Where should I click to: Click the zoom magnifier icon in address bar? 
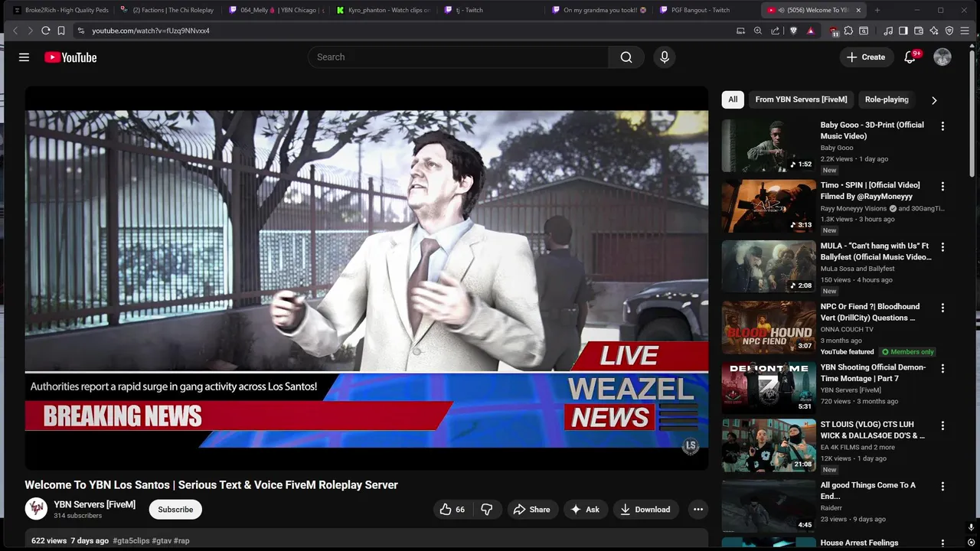pos(758,31)
